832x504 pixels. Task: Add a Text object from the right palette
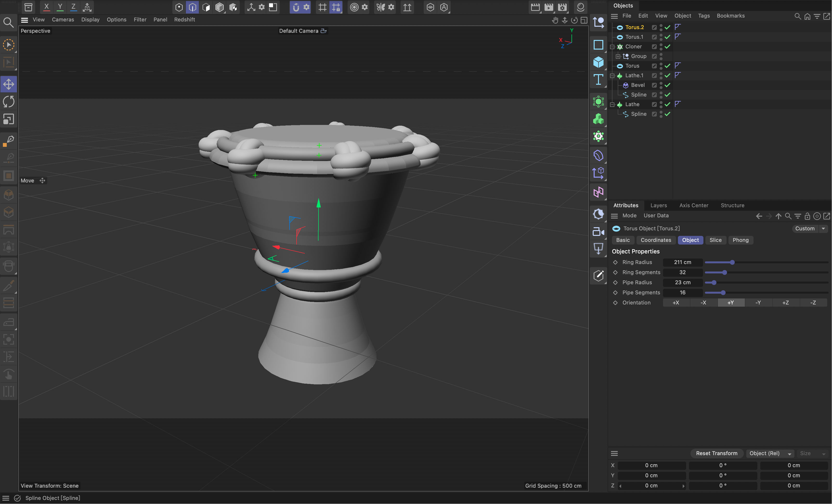pos(598,80)
